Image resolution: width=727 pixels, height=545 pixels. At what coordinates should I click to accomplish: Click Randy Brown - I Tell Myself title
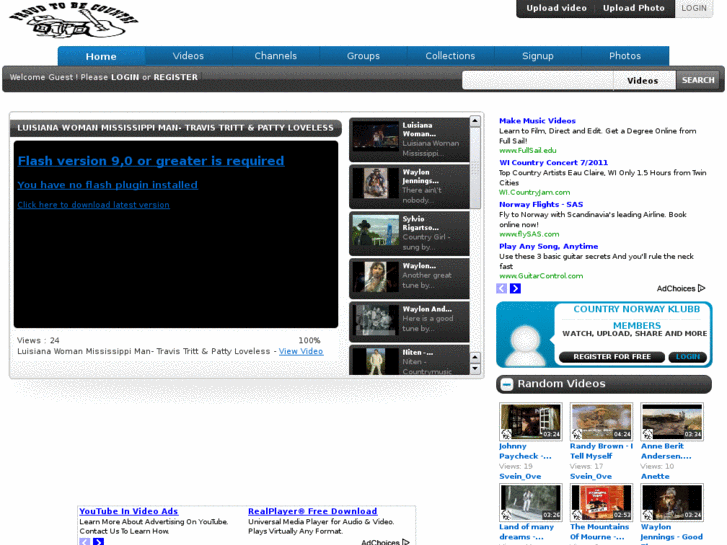pos(601,451)
